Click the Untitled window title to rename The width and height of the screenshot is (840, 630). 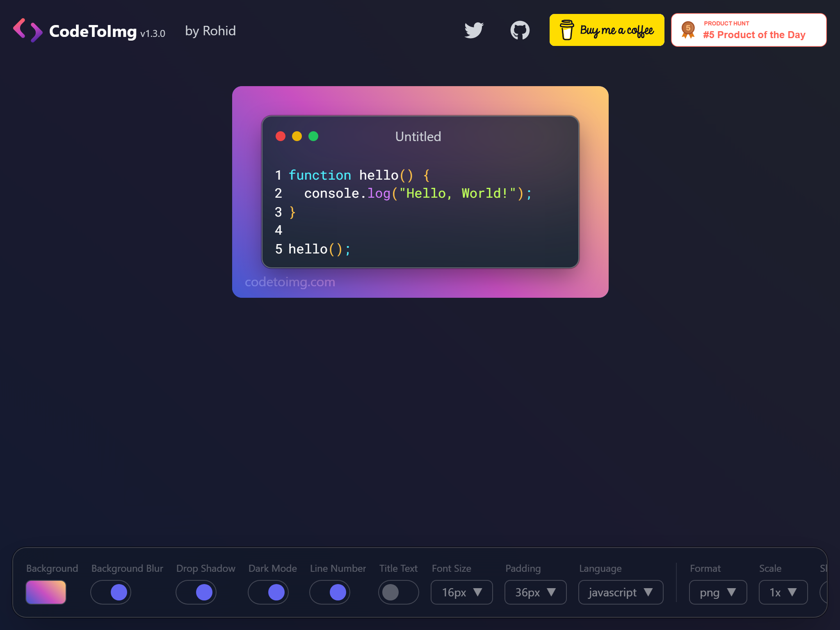418,136
